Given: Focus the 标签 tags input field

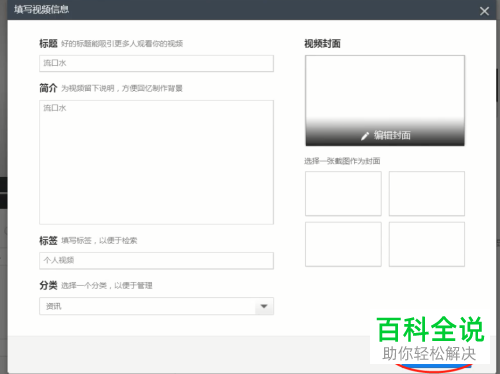Looking at the screenshot, I should coord(156,261).
